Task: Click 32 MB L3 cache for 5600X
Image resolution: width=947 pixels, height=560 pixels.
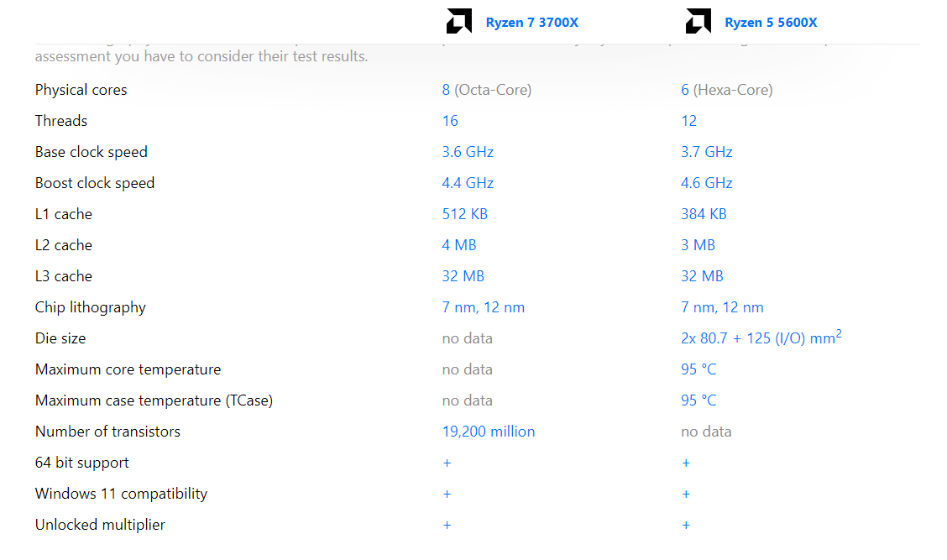Action: (x=703, y=276)
